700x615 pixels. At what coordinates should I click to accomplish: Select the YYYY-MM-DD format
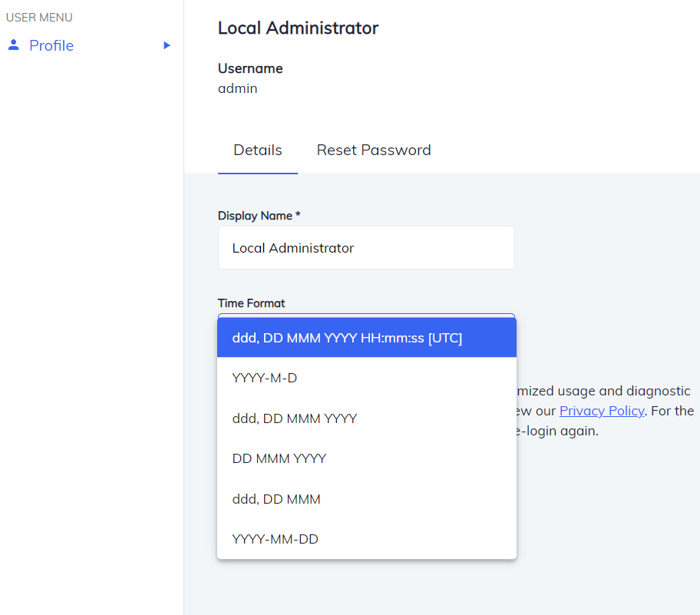point(275,538)
